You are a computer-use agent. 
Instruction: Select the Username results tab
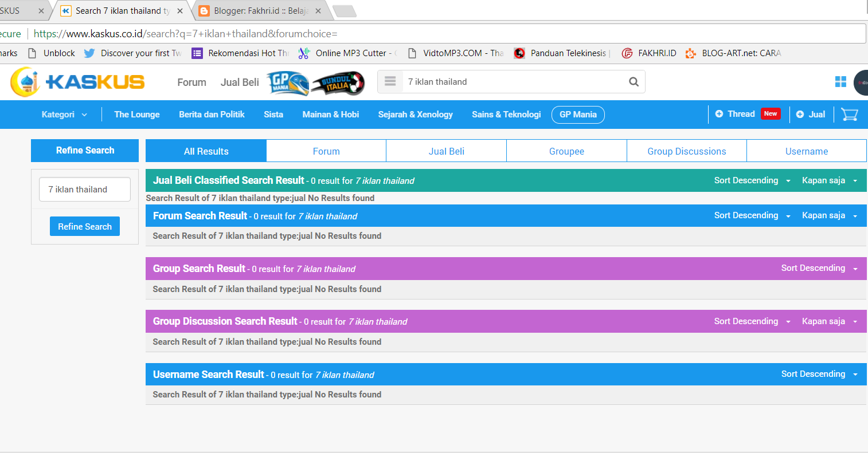click(806, 151)
